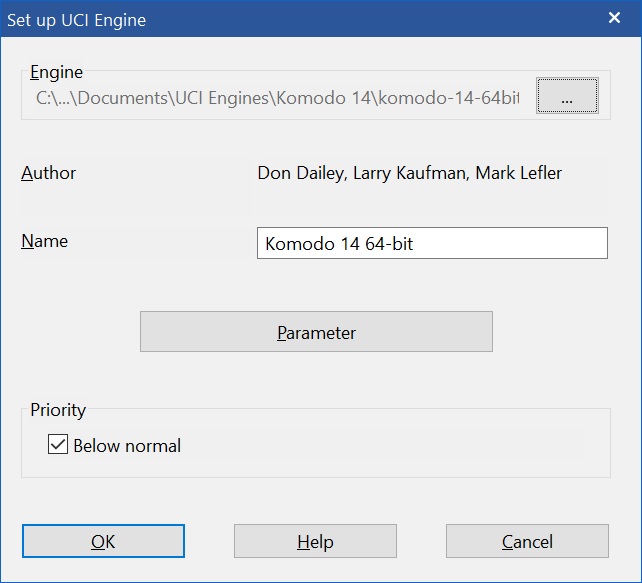The height and width of the screenshot is (583, 642).
Task: Click the grayed engine path field
Action: coord(278,98)
